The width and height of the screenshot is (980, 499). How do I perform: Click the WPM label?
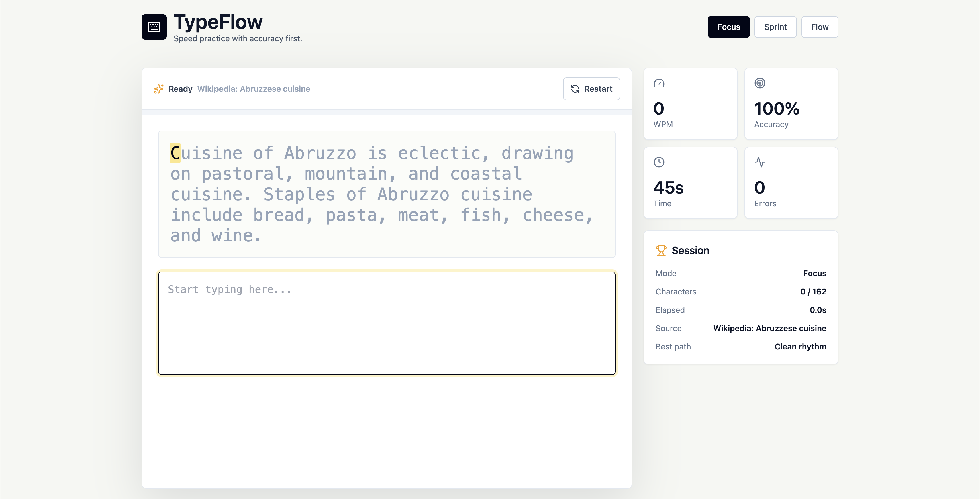663,124
